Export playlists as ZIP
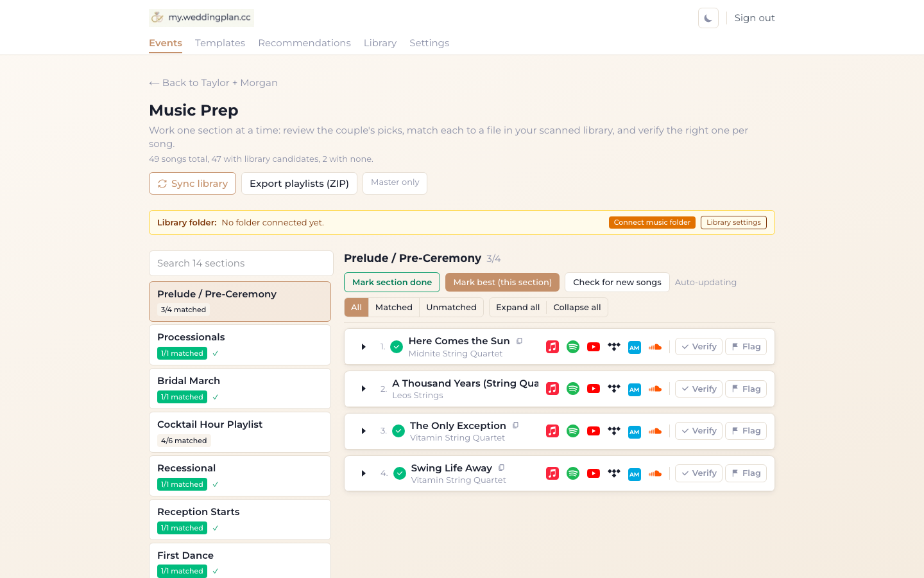This screenshot has width=924, height=578. pyautogui.click(x=299, y=184)
